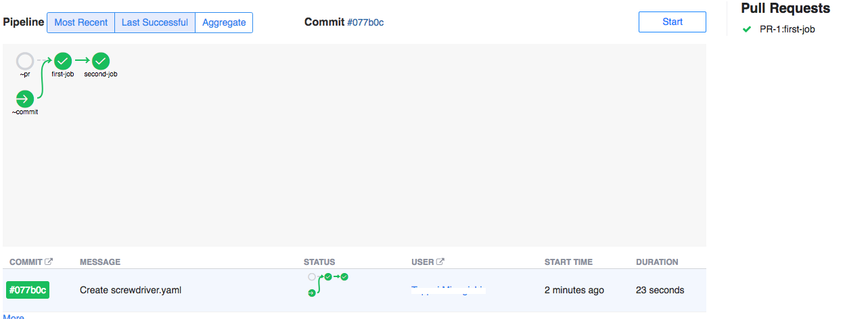868x319 pixels.
Task: Click external link icon beside USER header
Action: click(441, 262)
